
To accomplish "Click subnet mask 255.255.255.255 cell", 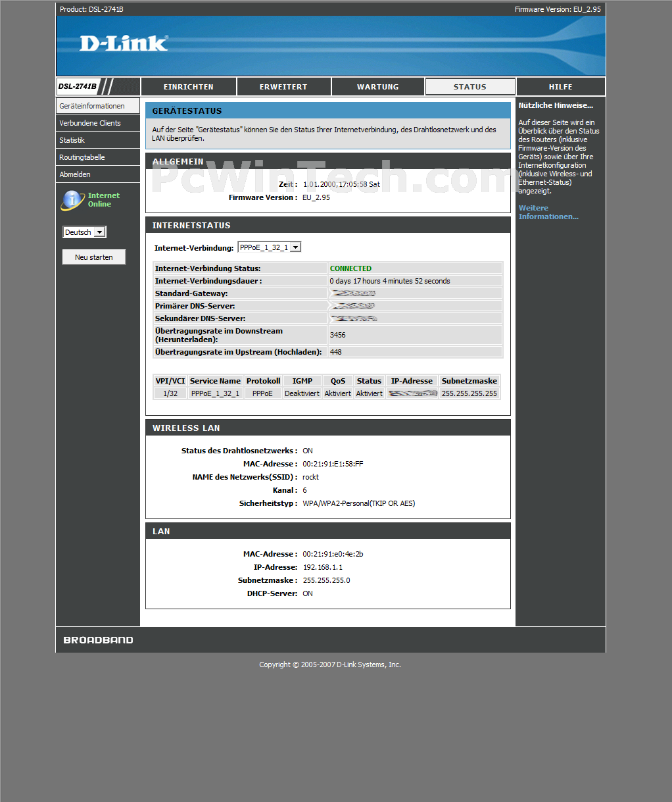I will click(469, 393).
